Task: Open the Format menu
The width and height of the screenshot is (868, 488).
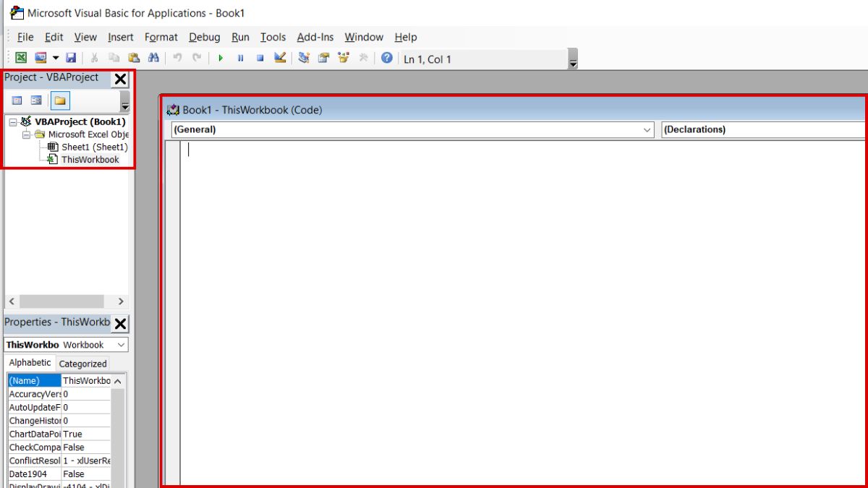Action: tap(161, 37)
